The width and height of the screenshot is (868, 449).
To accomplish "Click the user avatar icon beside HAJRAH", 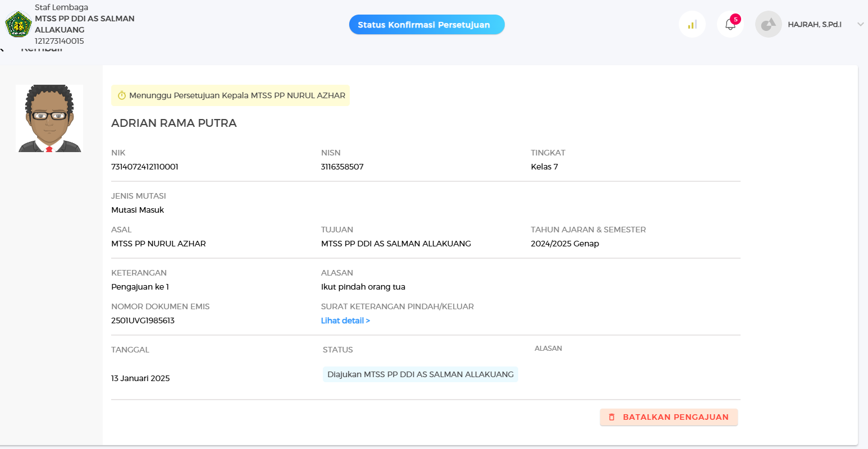I will (769, 25).
